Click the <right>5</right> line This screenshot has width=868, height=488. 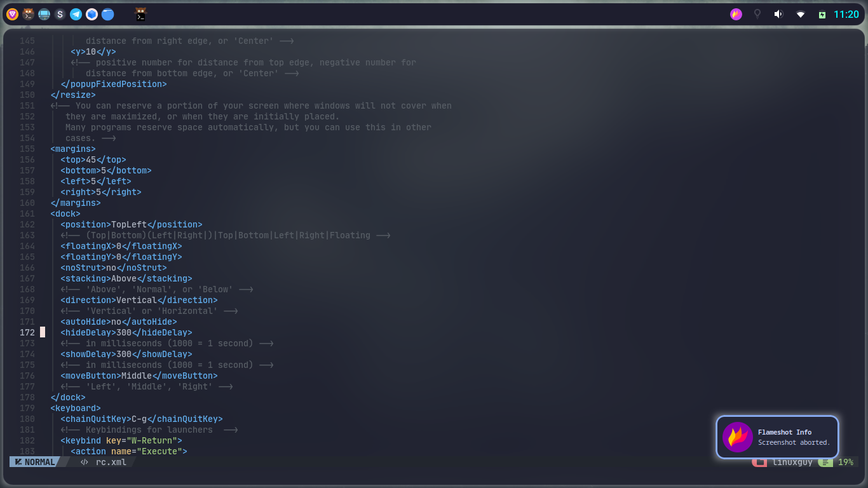tap(101, 193)
